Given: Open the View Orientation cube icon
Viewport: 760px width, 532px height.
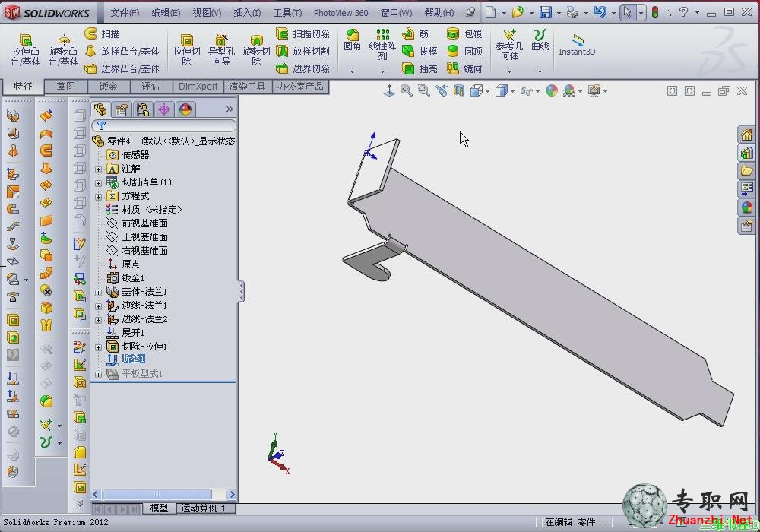Looking at the screenshot, I should (x=477, y=90).
